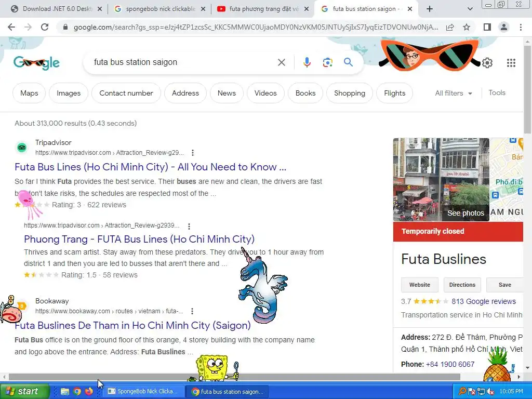
Task: Open Chrome side panel
Action: (x=487, y=27)
